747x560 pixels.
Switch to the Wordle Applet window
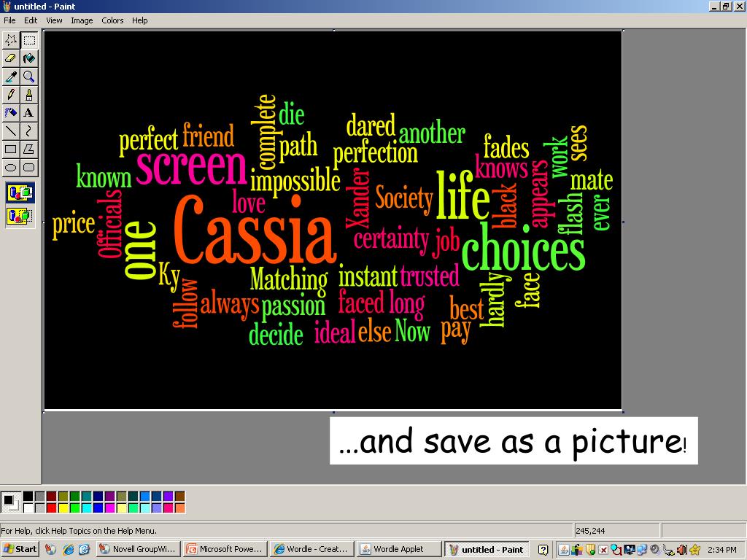click(x=399, y=549)
